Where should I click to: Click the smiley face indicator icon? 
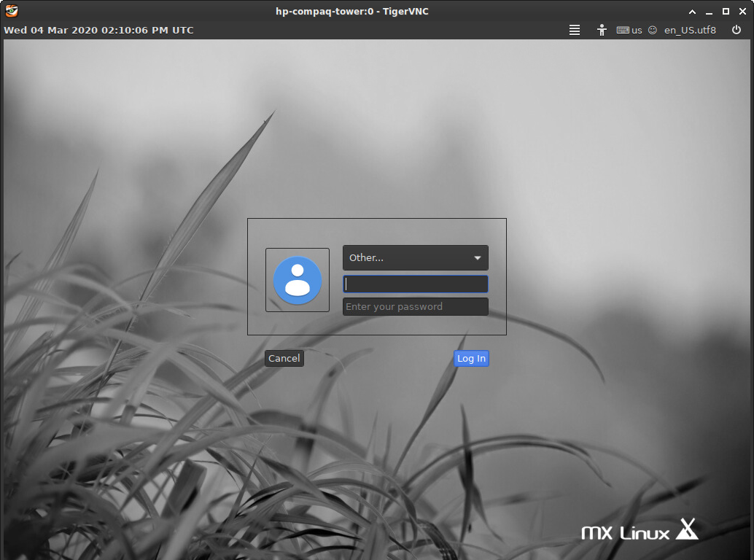point(651,30)
